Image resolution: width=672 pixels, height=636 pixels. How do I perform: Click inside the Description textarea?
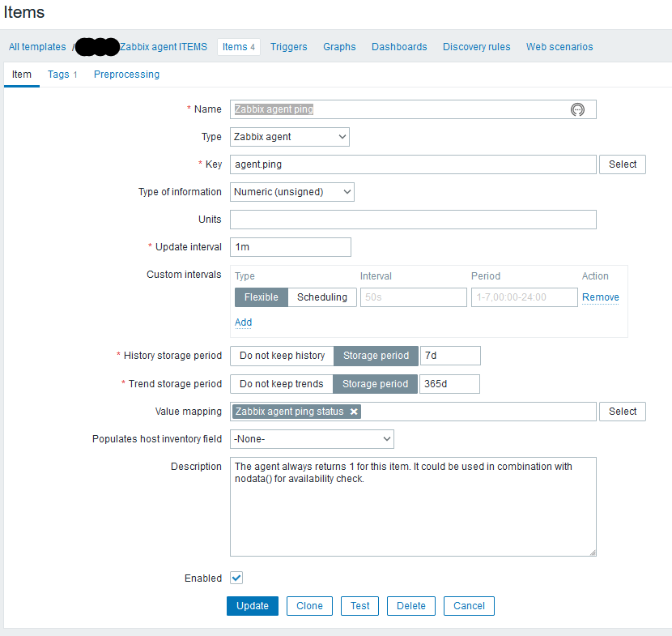[x=413, y=507]
